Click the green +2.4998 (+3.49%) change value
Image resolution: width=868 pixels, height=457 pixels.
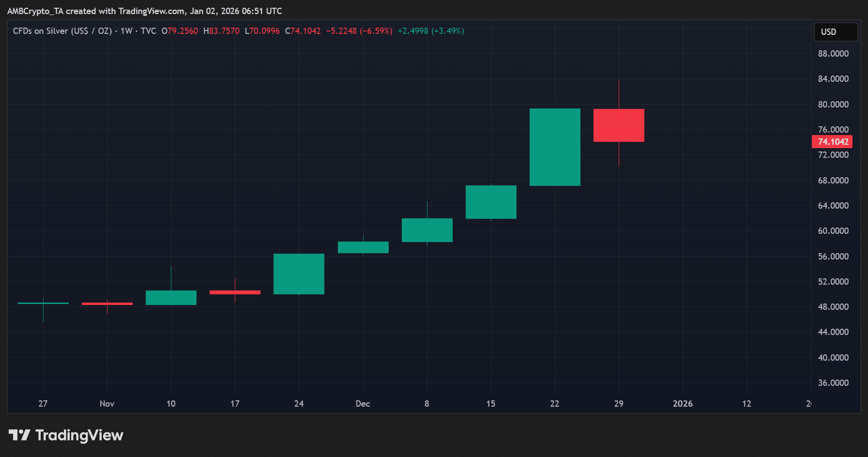pos(430,31)
